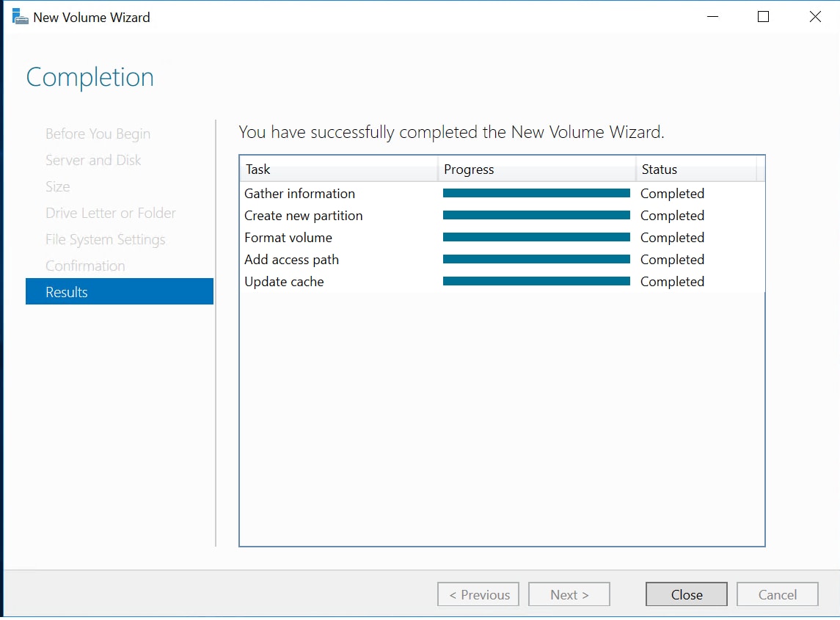Click the Status column header
This screenshot has height=620, width=840.
click(695, 169)
